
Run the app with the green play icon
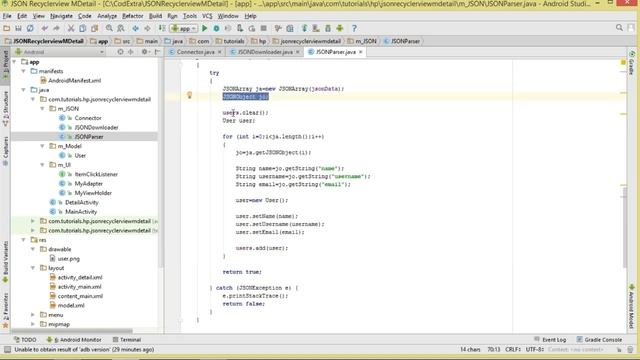(x=204, y=28)
